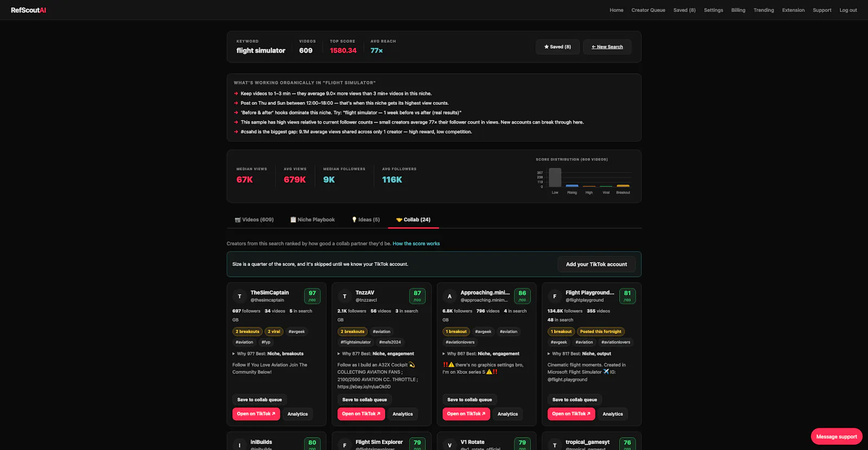Click TheSimCaptain's avatar circle

[239, 296]
